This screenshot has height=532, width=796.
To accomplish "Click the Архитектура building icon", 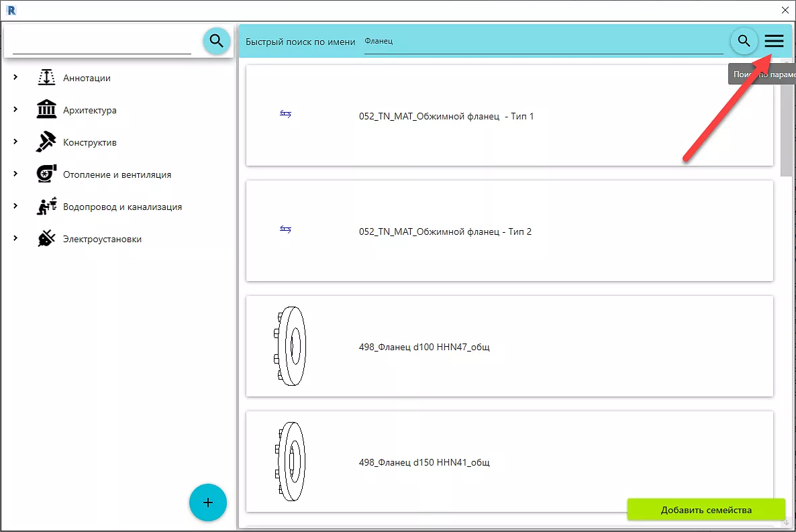I will coord(46,110).
